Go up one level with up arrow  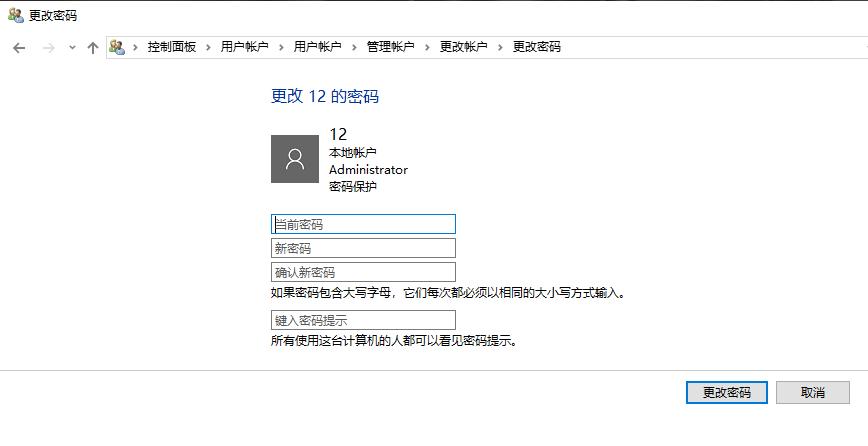[x=92, y=48]
